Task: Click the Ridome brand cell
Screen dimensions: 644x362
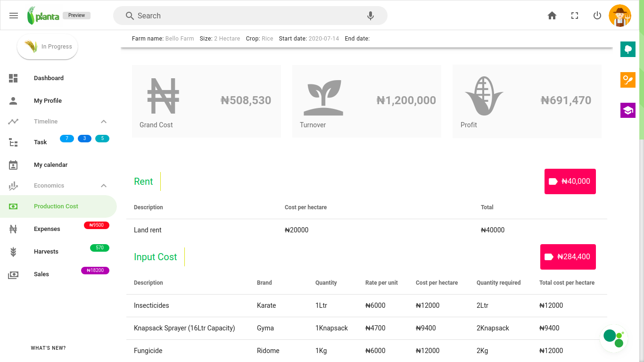Action: [x=268, y=351]
